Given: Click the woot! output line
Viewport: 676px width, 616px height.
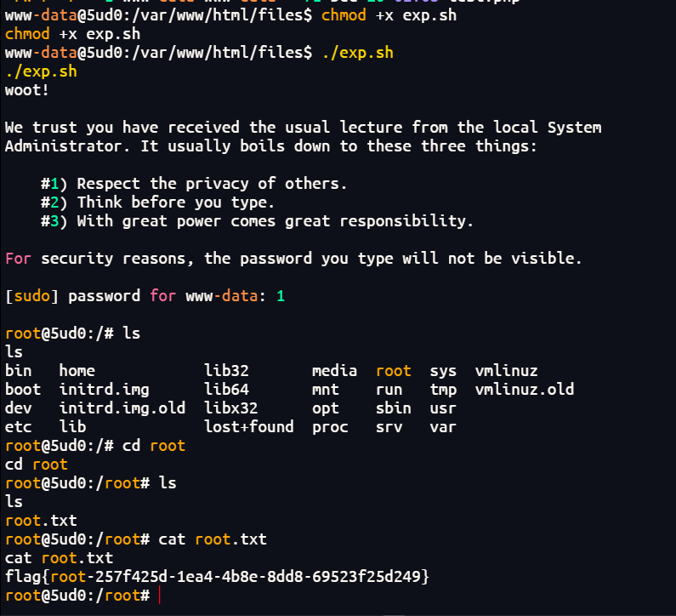Looking at the screenshot, I should pos(27,89).
